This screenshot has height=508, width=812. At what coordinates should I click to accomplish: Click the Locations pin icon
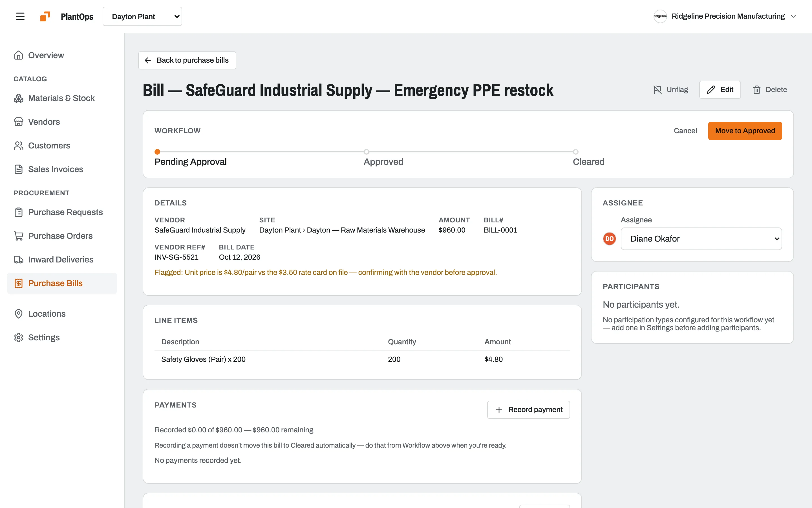pyautogui.click(x=18, y=314)
